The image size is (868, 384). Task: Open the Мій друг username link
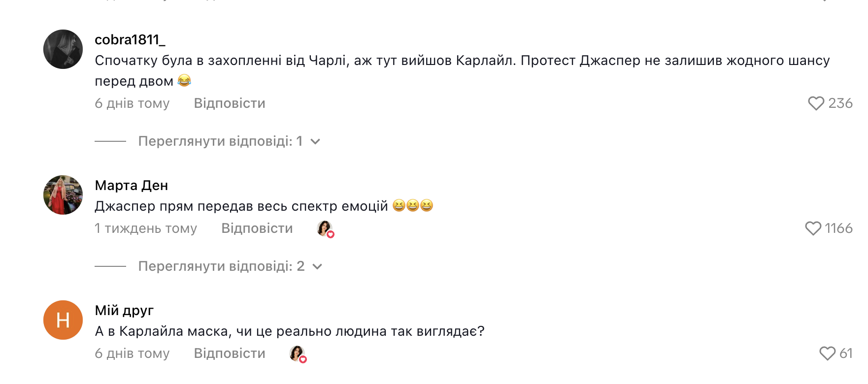click(124, 310)
